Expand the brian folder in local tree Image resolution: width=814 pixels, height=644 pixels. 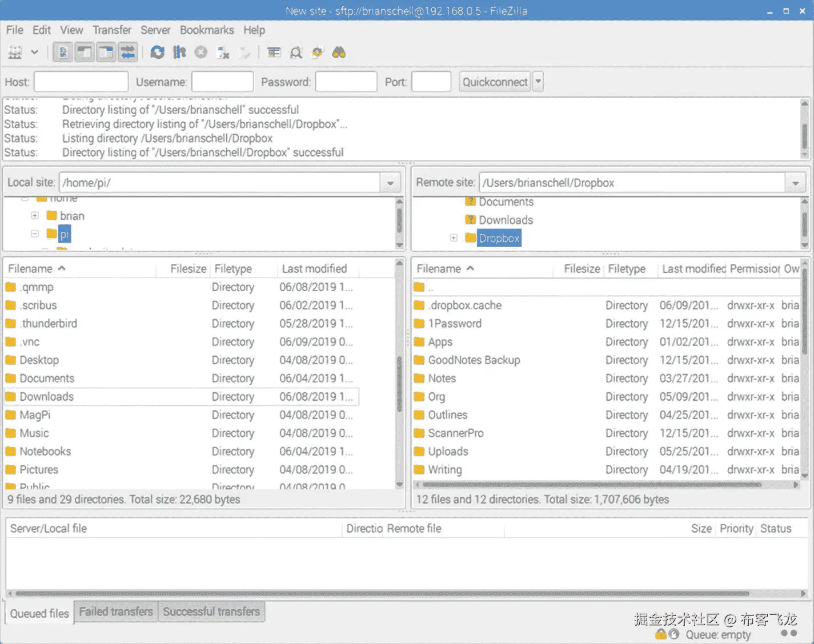(35, 215)
